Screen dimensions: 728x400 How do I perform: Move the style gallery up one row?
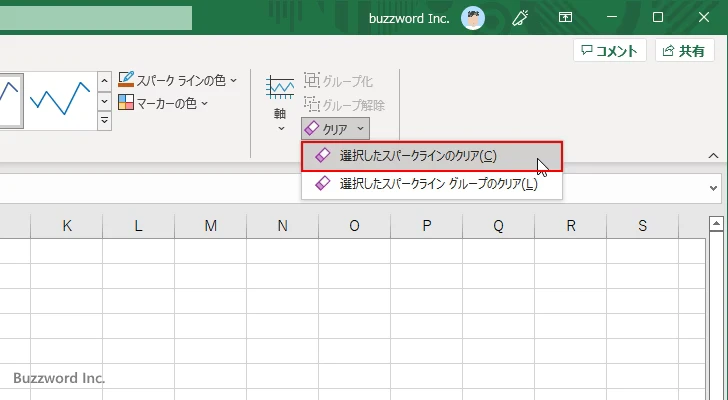tap(104, 82)
